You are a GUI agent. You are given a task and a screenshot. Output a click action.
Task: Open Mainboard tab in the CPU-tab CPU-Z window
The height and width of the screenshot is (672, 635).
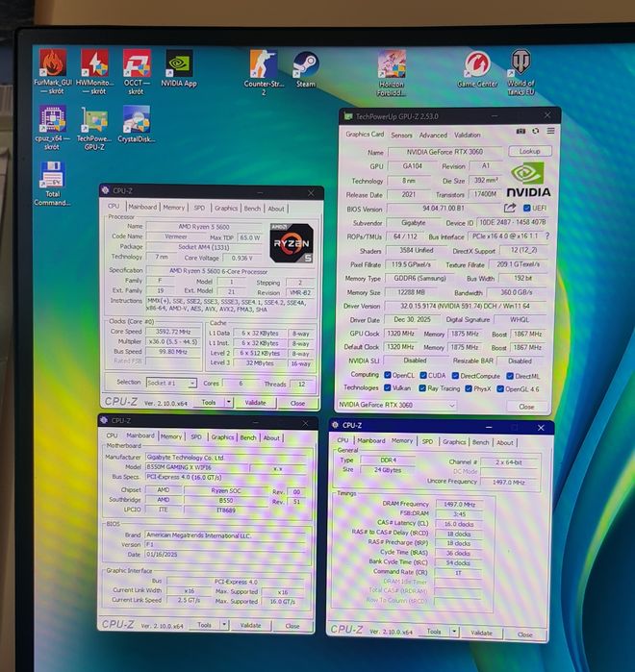[142, 207]
